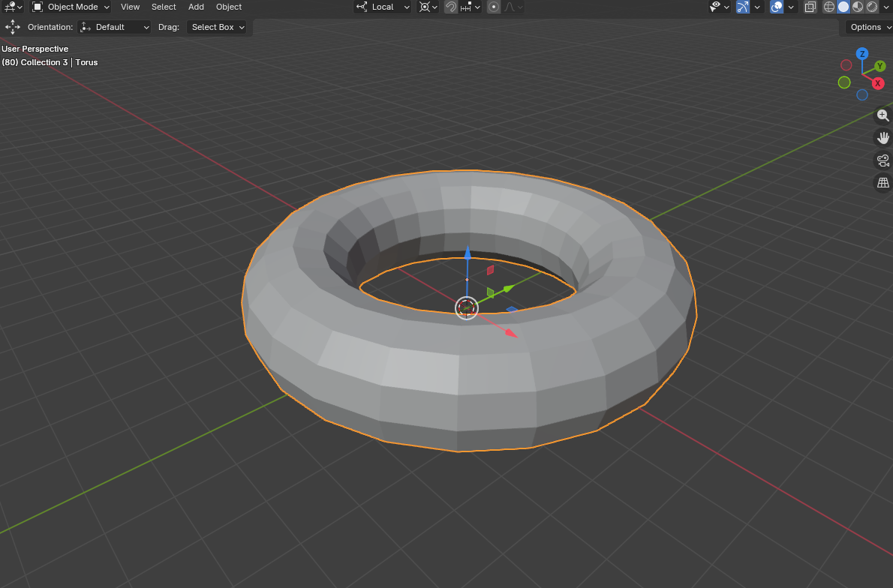Toggle show overlays button
The image size is (893, 588).
pos(777,7)
